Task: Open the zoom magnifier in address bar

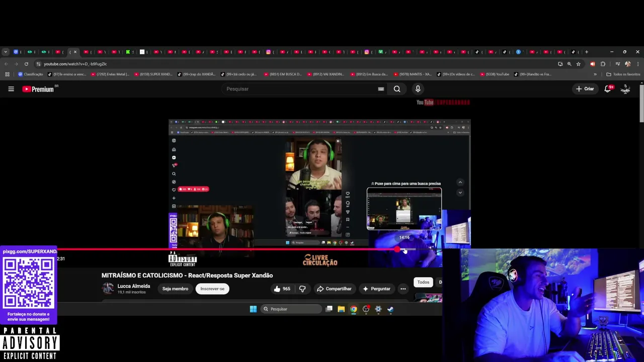Action: [x=569, y=64]
